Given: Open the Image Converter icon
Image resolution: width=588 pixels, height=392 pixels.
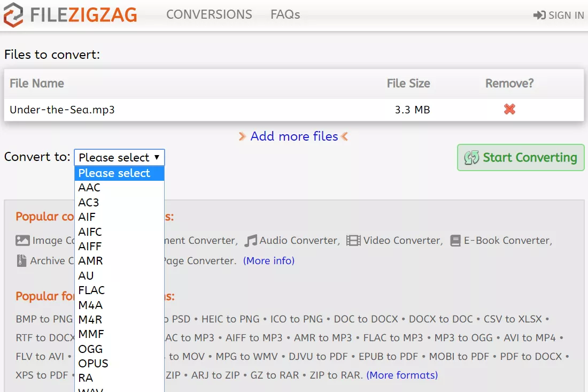Looking at the screenshot, I should 21,240.
